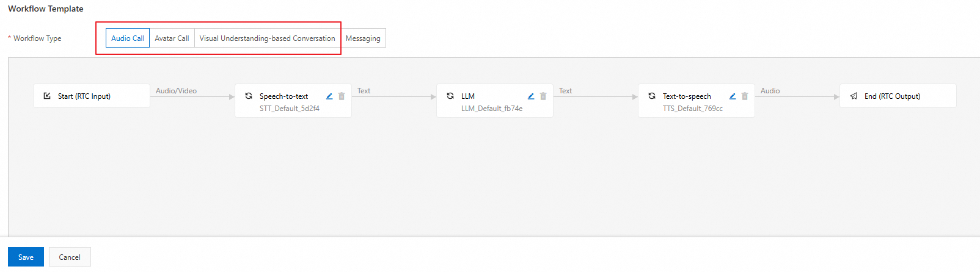Open the Text-to-speech node edit pencil
The width and height of the screenshot is (980, 272).
[x=733, y=96]
